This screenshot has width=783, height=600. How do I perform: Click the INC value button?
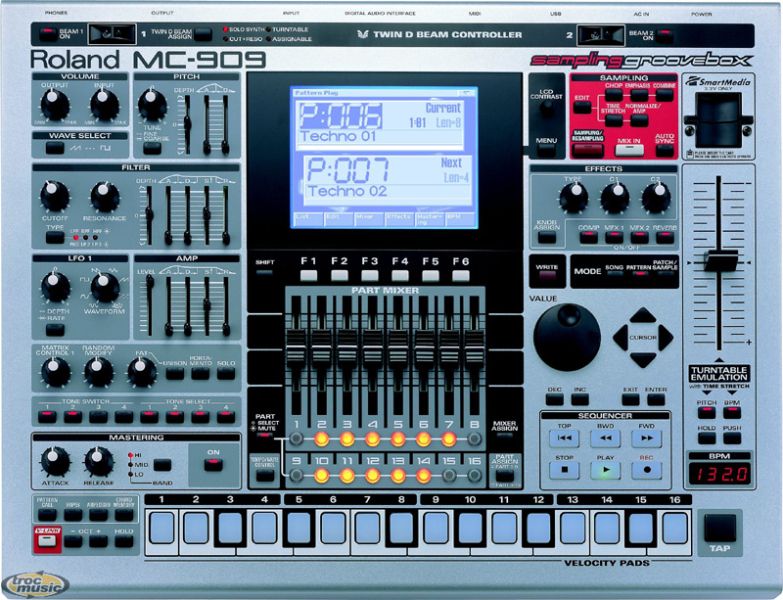point(580,399)
